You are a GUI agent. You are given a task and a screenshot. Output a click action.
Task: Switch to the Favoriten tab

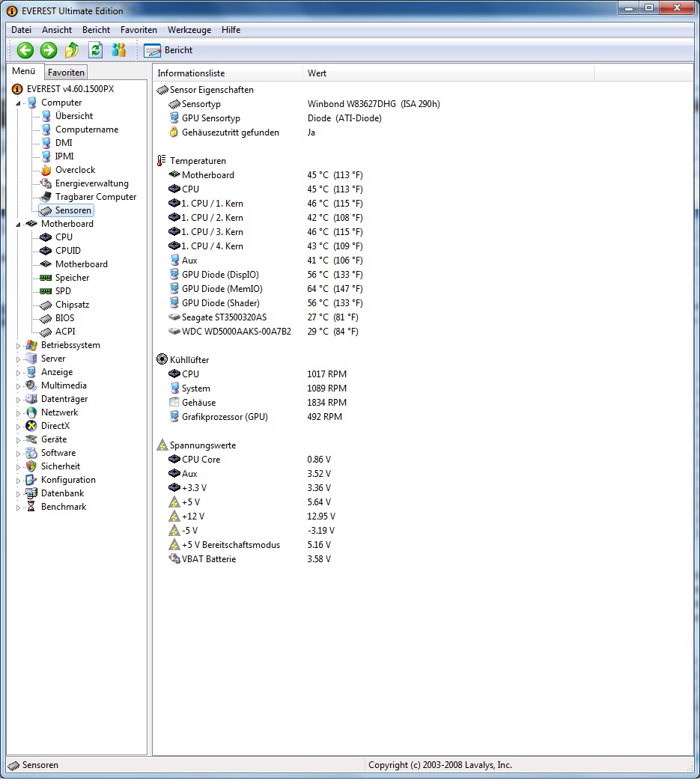[66, 73]
